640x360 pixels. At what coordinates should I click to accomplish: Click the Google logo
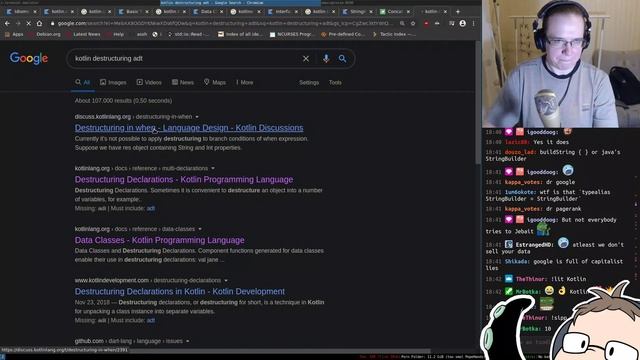tap(29, 58)
